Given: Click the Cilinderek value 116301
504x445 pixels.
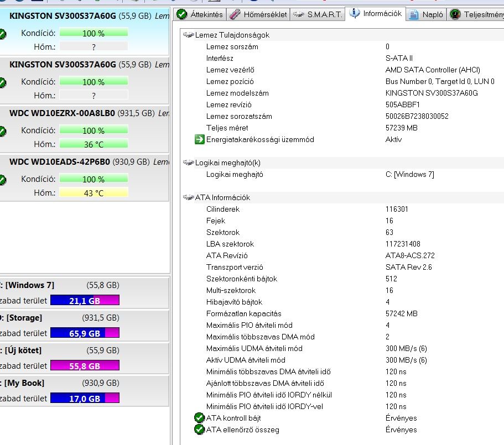Looking at the screenshot, I should point(397,209).
